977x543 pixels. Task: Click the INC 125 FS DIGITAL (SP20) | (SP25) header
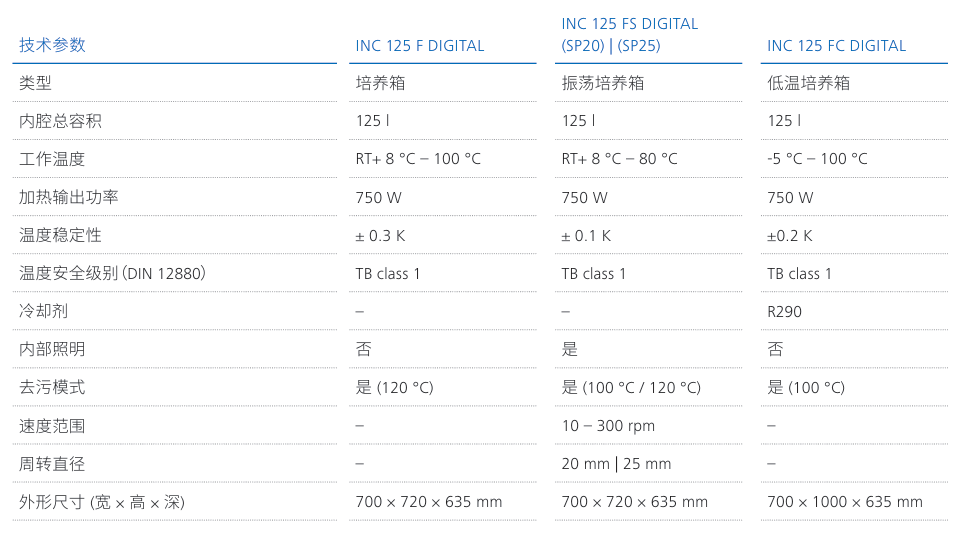(x=629, y=34)
